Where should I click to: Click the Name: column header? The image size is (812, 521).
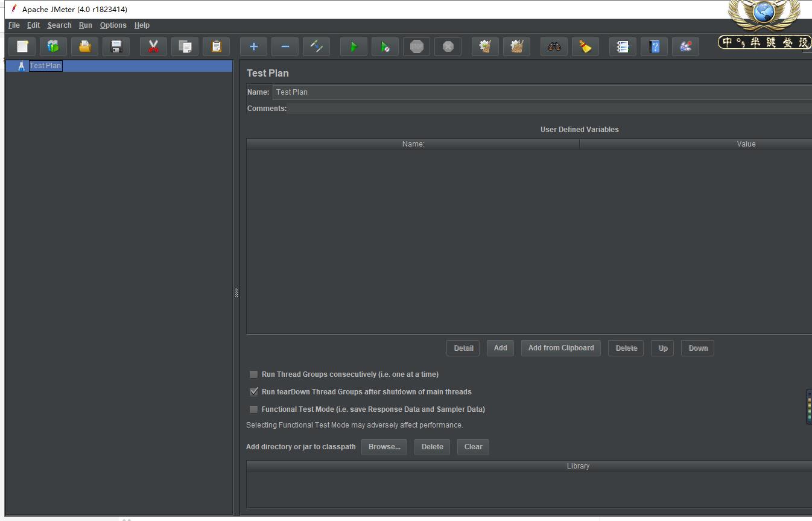(413, 144)
